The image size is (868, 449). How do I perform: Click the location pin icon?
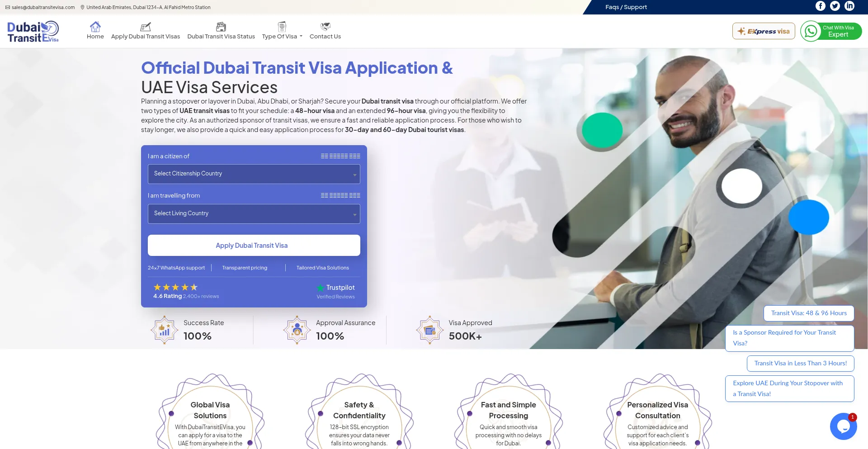[83, 7]
